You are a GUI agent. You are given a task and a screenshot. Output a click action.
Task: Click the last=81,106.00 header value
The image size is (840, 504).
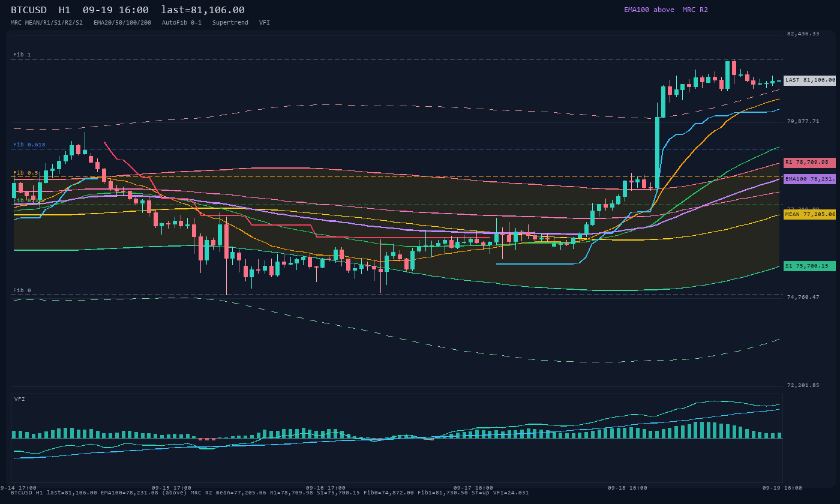click(203, 10)
